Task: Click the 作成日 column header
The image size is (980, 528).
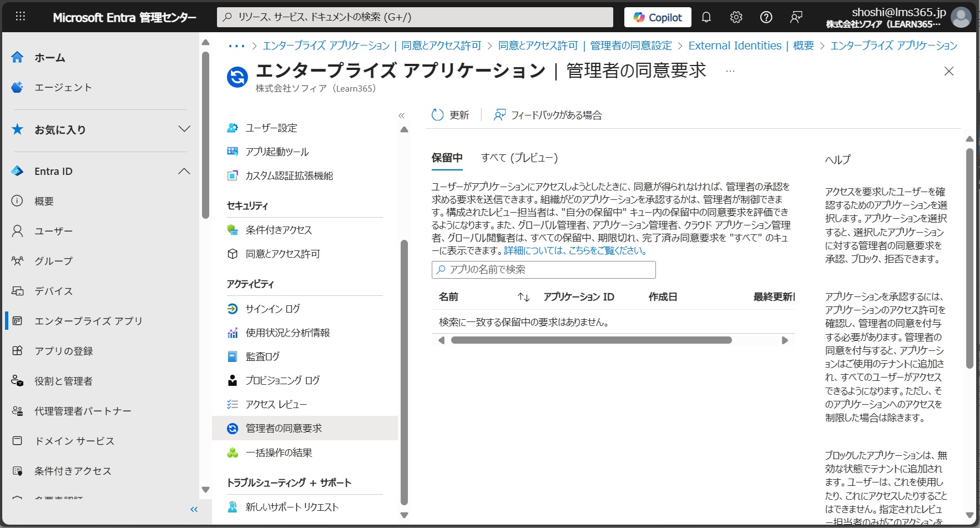Action: pyautogui.click(x=663, y=297)
